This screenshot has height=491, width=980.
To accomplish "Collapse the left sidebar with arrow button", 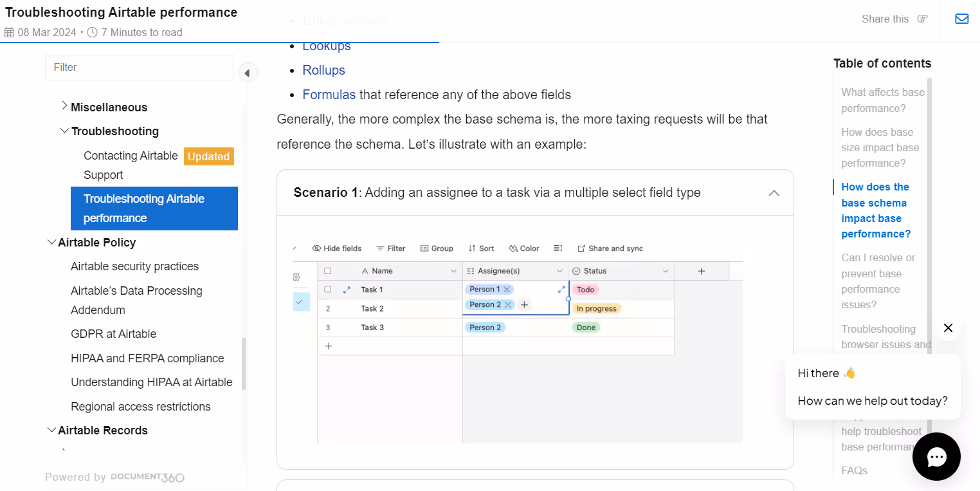I will 248,73.
